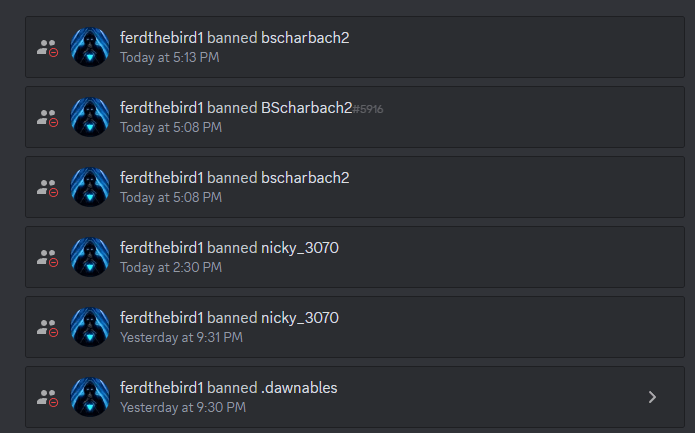Click ferdthebird1 name in Yesterday 9:31 PM entry

click(162, 318)
